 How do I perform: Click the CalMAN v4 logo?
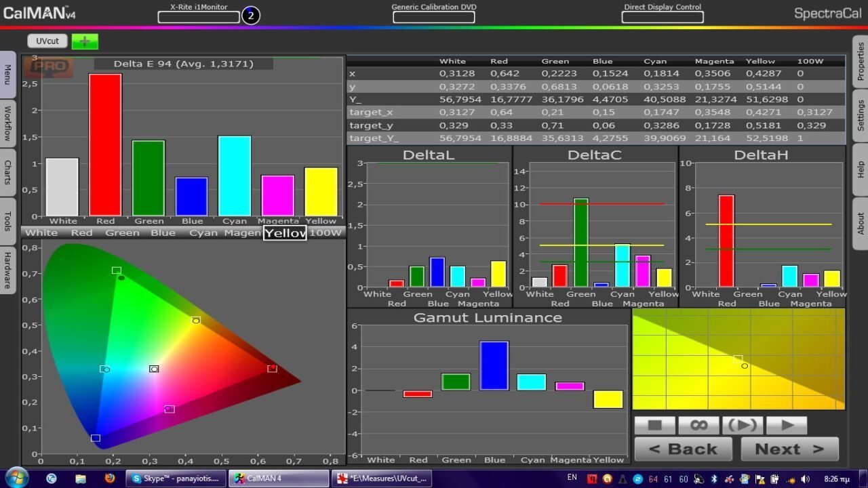tap(40, 12)
